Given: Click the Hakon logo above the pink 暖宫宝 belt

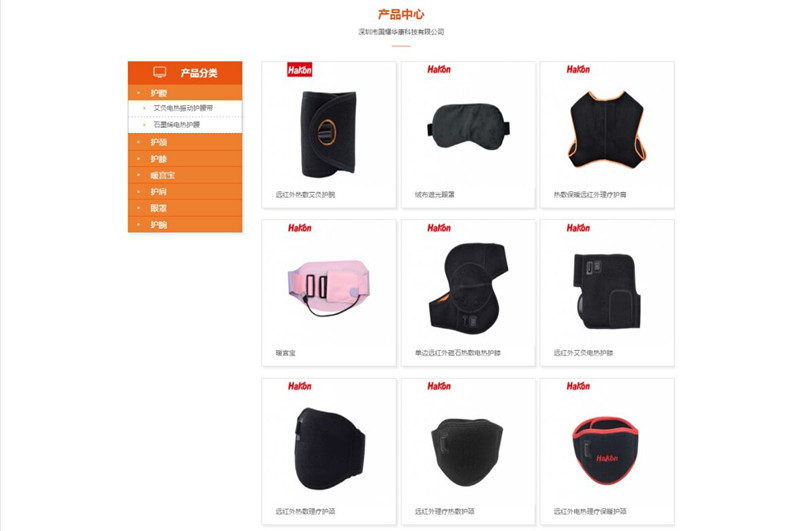Looking at the screenshot, I should (299, 227).
